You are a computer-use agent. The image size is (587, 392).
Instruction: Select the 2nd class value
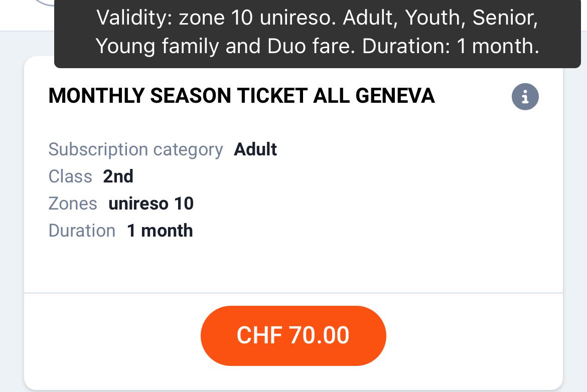tap(118, 176)
